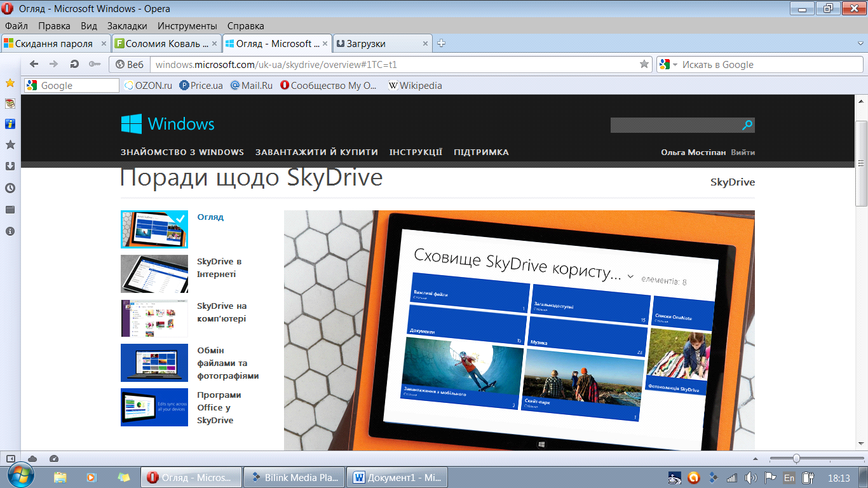The image size is (868, 488).
Task: Click the Google search field in bookmarks bar
Action: [x=72, y=85]
